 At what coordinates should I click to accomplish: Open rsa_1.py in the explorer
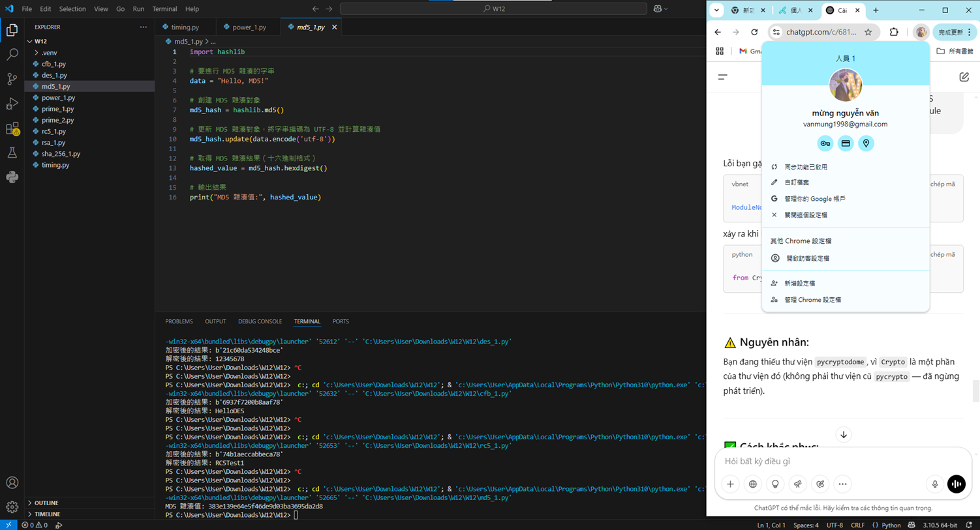[x=54, y=143]
